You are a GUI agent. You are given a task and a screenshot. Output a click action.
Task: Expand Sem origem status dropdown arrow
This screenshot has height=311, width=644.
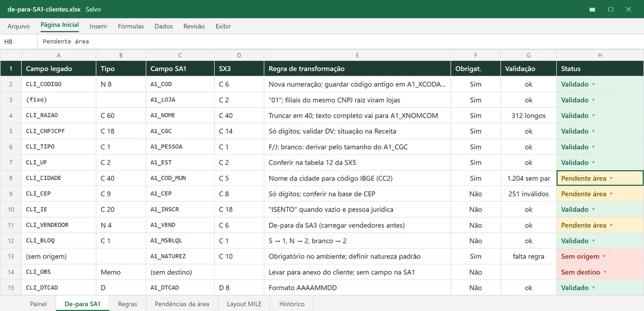[x=604, y=256]
